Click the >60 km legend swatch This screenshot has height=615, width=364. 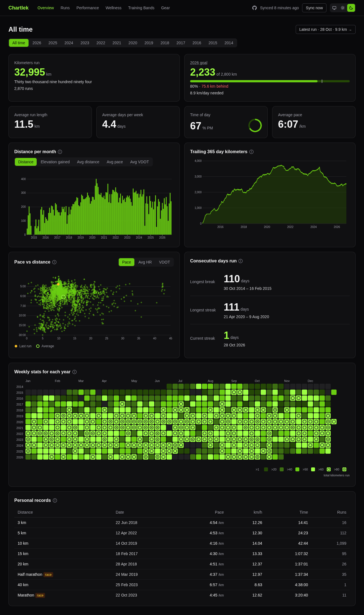coord(329,469)
